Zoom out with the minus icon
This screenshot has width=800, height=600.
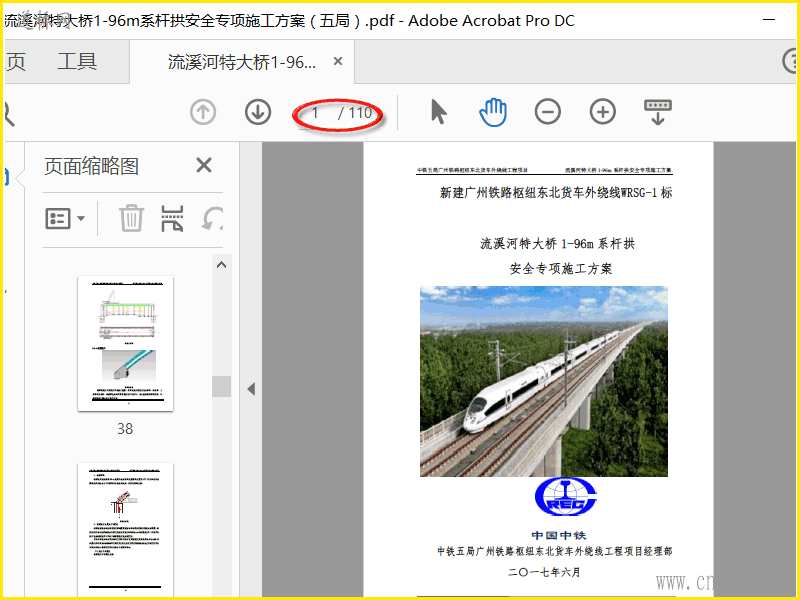[x=547, y=112]
